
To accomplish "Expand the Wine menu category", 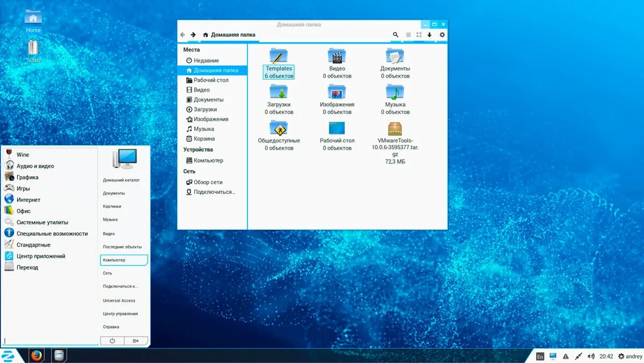I will tap(23, 155).
